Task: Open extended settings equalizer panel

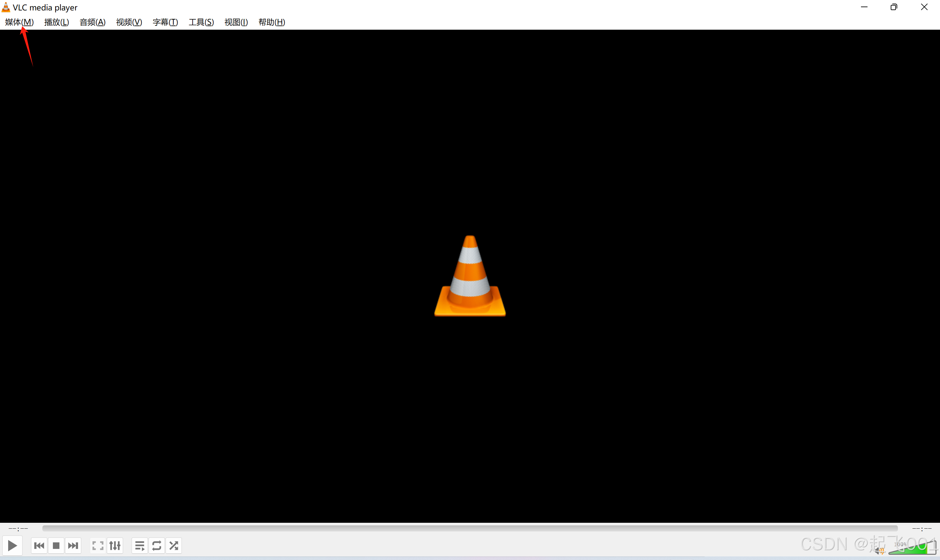Action: (x=115, y=546)
